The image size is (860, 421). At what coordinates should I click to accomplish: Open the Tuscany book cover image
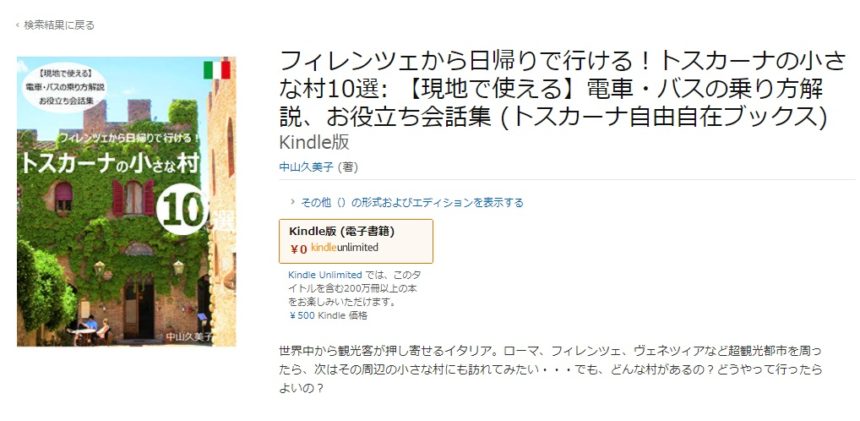point(127,201)
